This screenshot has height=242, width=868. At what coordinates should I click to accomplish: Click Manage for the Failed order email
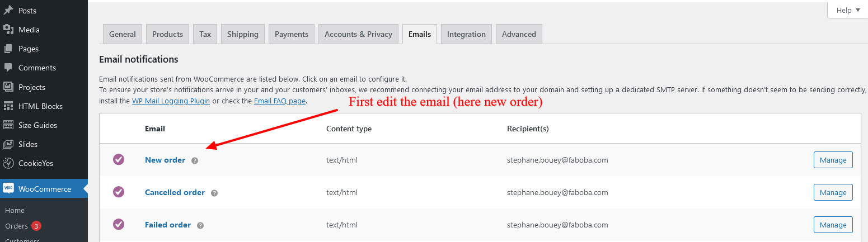[x=833, y=225]
